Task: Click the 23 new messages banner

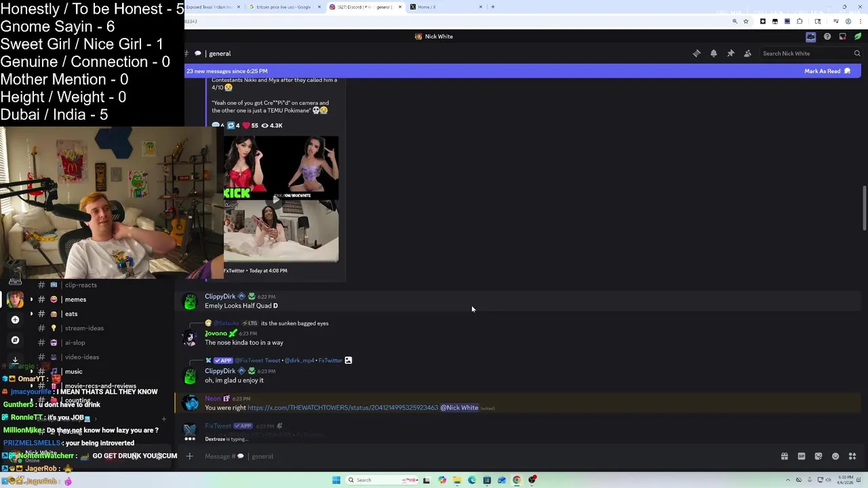Action: 523,71
